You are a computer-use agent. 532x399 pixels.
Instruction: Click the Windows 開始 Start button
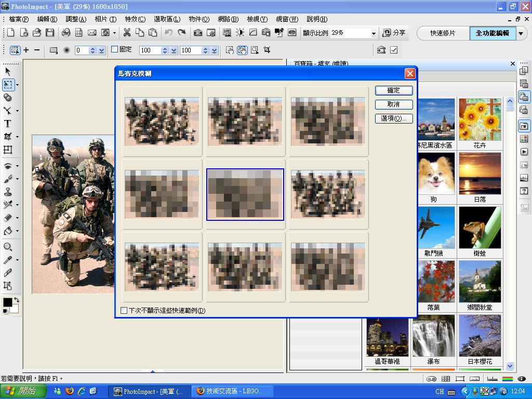pos(21,391)
